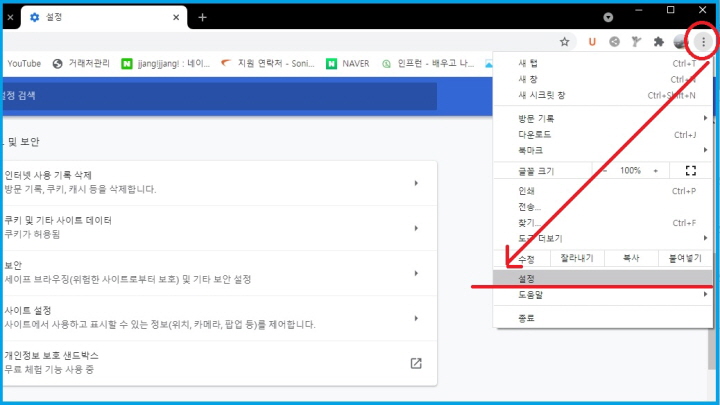720x405 pixels.
Task: Open a new tab with plus button
Action: click(202, 17)
